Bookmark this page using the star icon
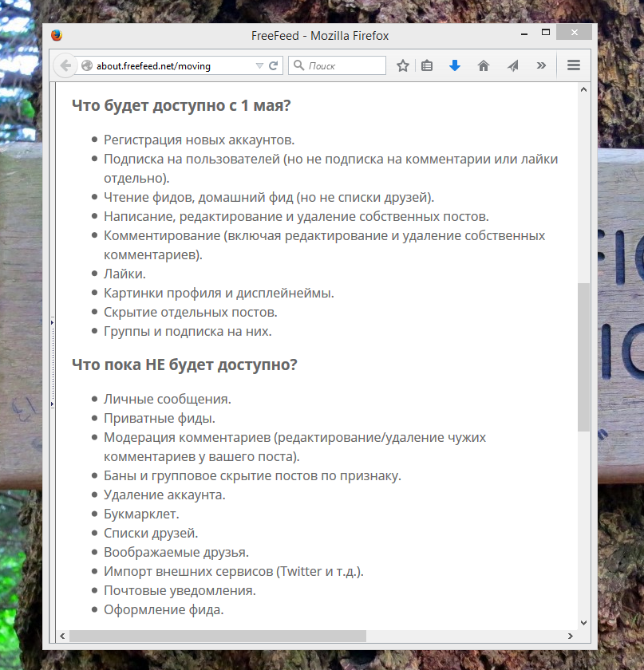 (x=403, y=65)
